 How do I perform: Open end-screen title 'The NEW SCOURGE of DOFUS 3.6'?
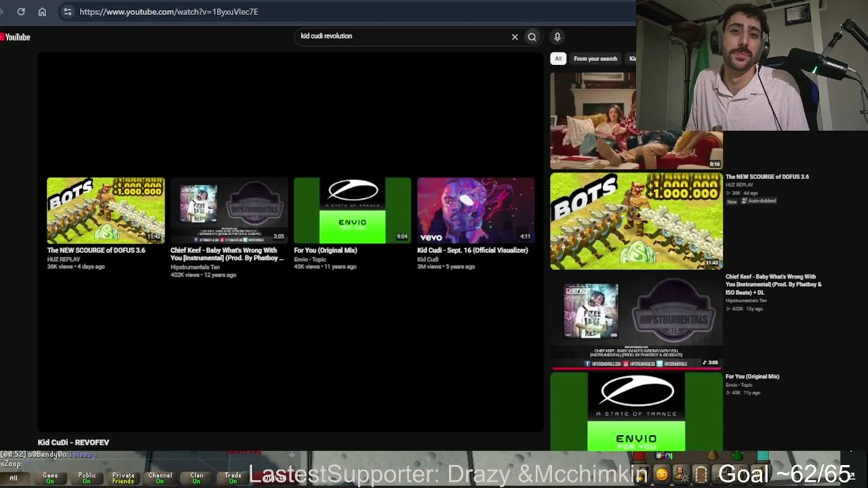(96, 251)
